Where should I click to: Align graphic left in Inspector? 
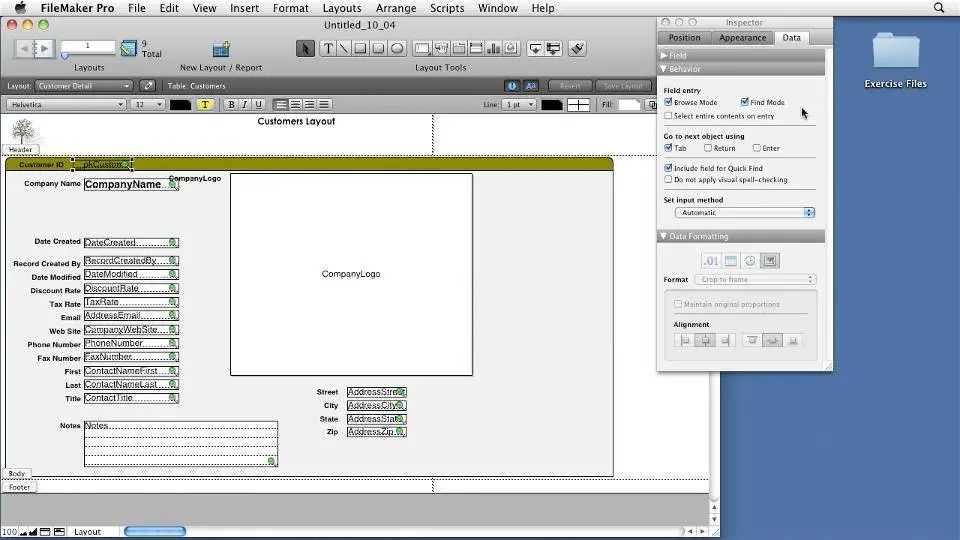(x=685, y=340)
